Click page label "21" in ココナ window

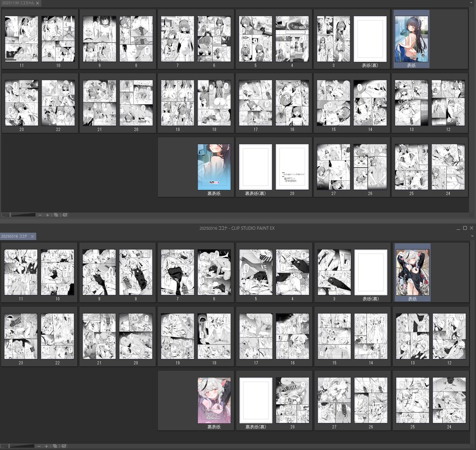point(99,363)
